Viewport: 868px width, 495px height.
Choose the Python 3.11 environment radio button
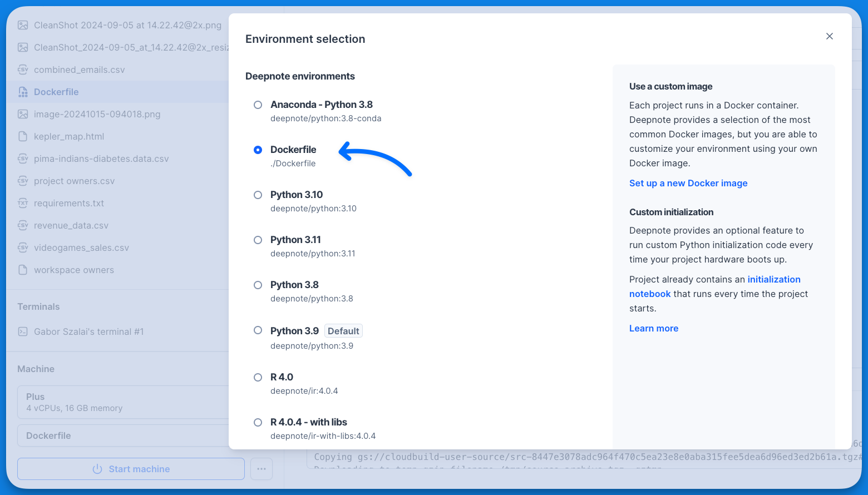pos(258,240)
